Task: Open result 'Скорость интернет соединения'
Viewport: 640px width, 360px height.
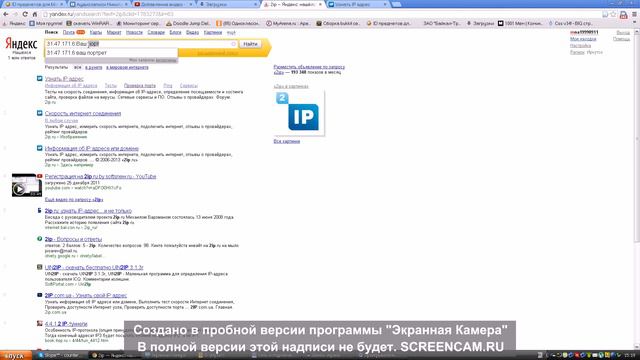Action: [x=83, y=113]
